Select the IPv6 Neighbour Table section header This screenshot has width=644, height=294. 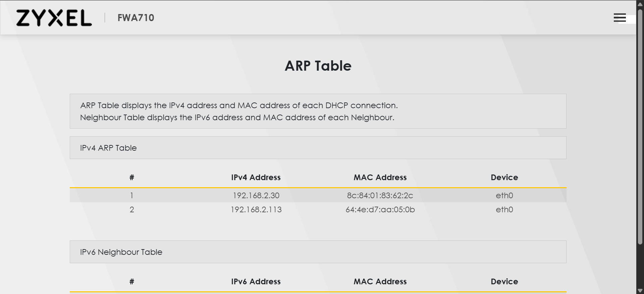(318, 252)
